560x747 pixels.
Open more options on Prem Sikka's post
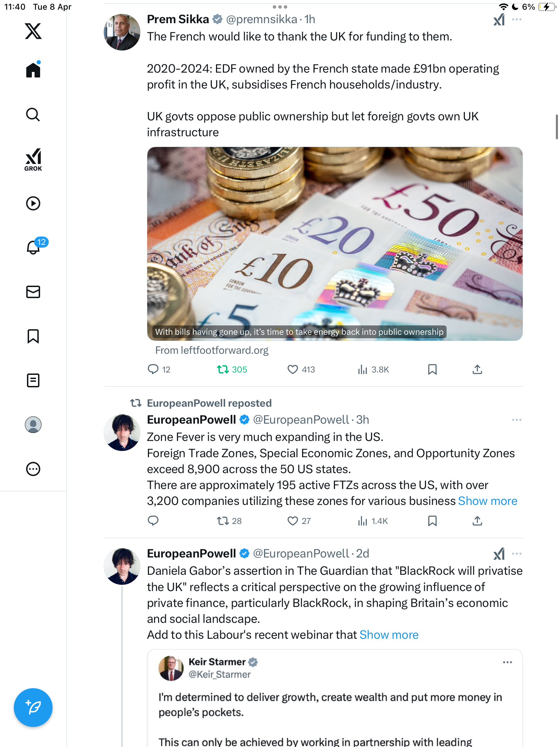click(x=516, y=20)
